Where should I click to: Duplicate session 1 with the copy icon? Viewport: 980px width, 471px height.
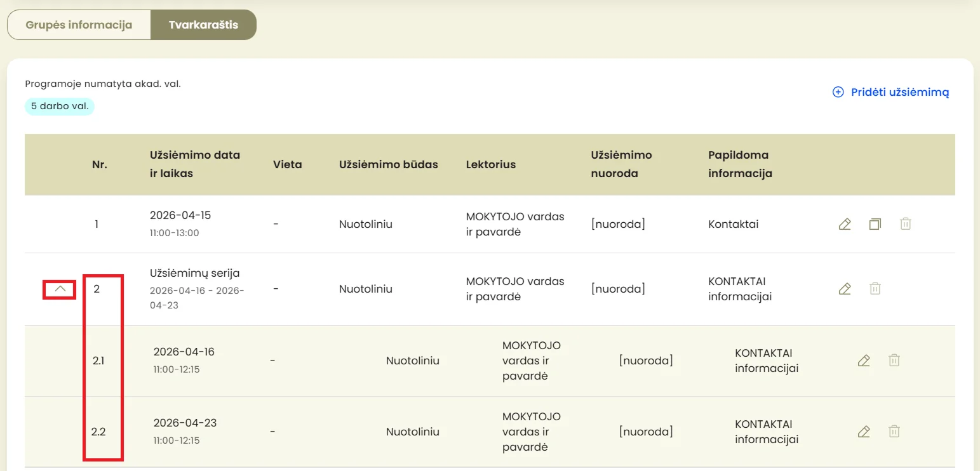pyautogui.click(x=875, y=224)
